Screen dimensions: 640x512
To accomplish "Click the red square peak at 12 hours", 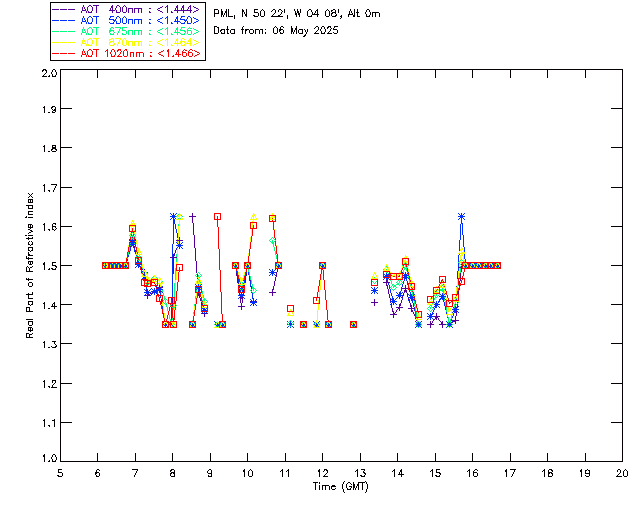I will click(x=322, y=266).
